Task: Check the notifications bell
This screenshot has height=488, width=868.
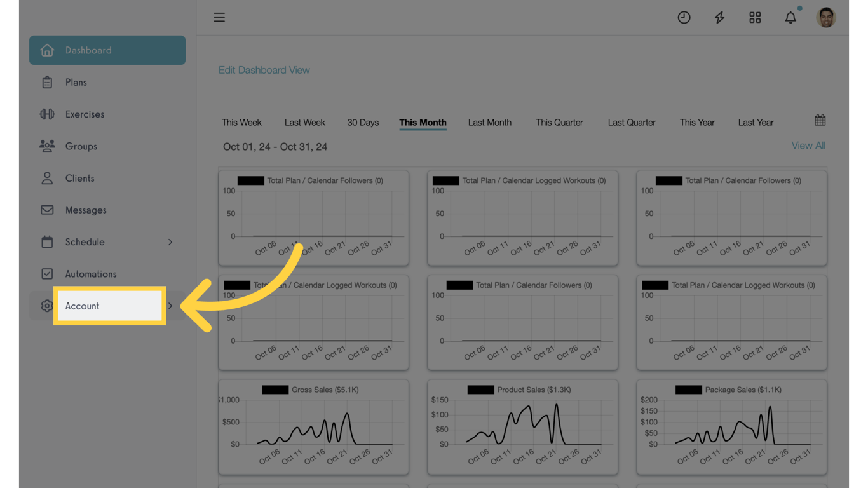Action: coord(790,18)
